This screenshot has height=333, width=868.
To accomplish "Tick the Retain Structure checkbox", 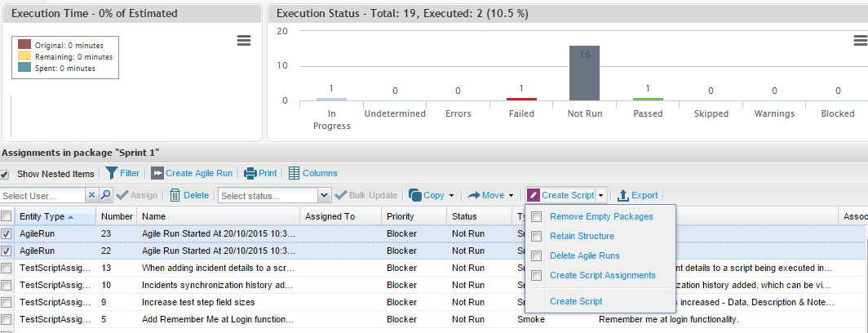I will 537,236.
